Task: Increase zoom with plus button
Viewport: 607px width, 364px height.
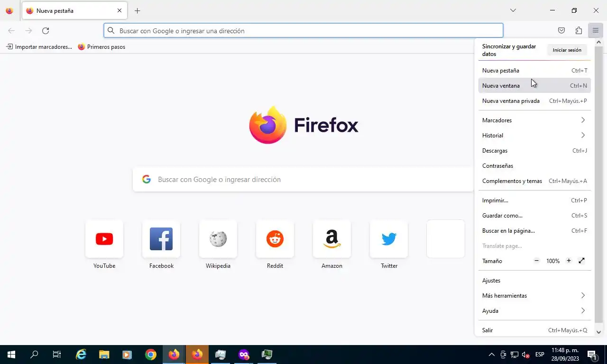Action: pos(569,261)
